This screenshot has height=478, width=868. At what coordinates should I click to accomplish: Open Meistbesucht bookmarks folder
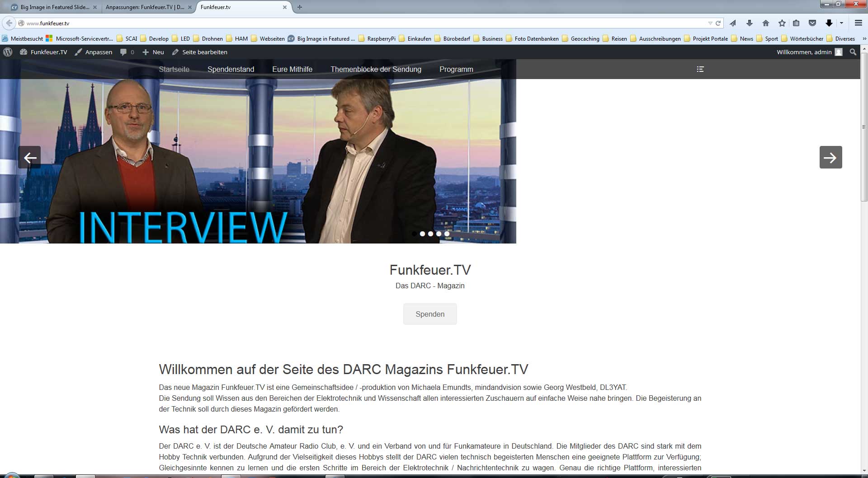tap(23, 39)
